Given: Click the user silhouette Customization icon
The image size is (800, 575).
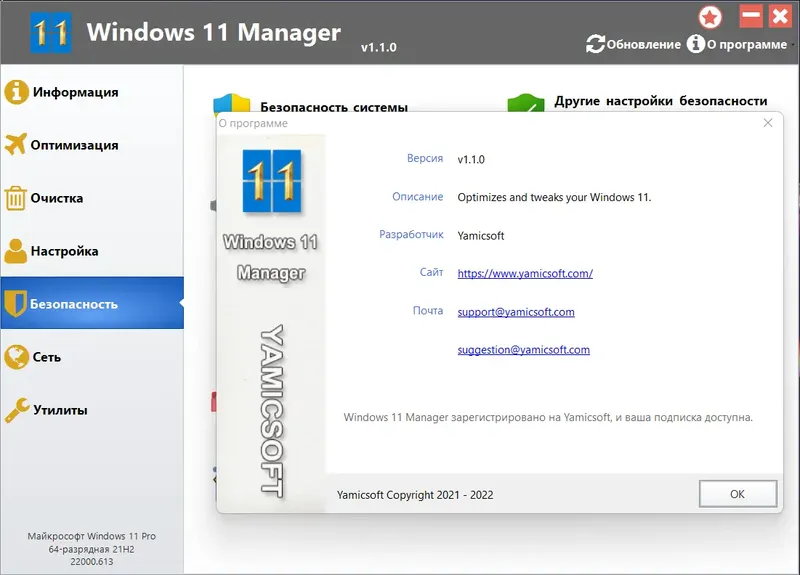Looking at the screenshot, I should (16, 251).
